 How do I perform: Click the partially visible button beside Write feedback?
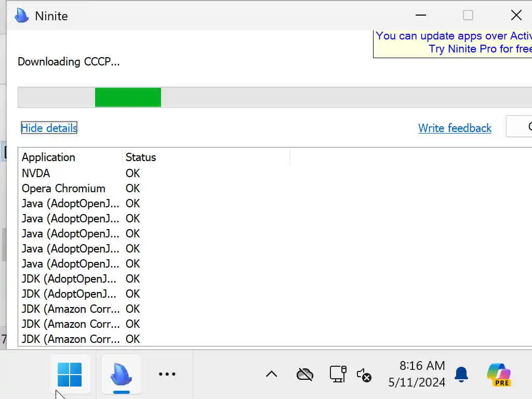519,126
